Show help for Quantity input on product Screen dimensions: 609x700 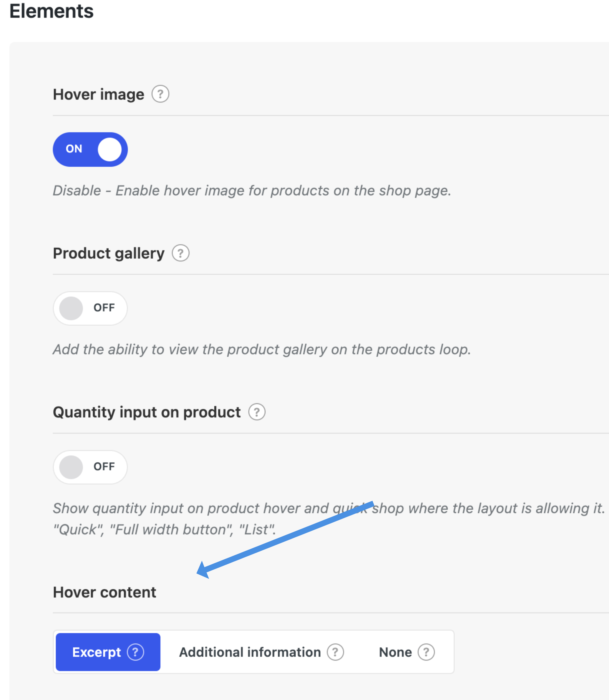coord(256,412)
